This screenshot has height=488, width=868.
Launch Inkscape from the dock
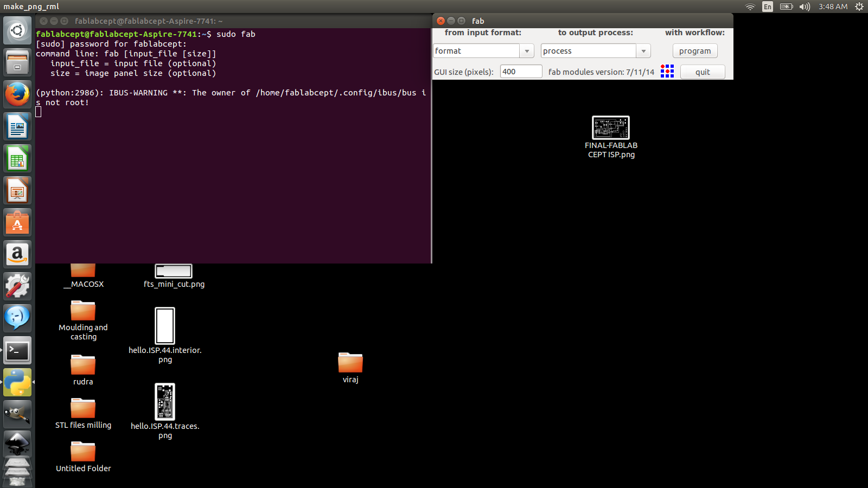coord(17,445)
